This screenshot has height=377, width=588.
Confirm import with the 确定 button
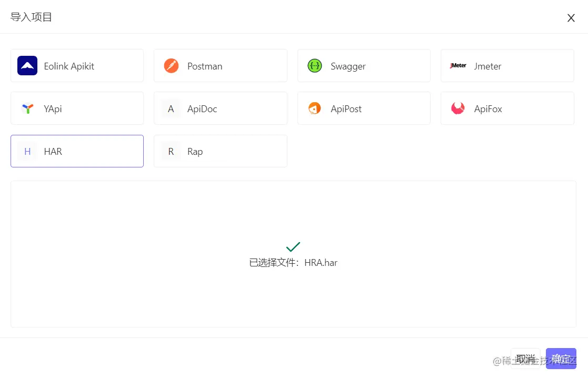tap(561, 359)
